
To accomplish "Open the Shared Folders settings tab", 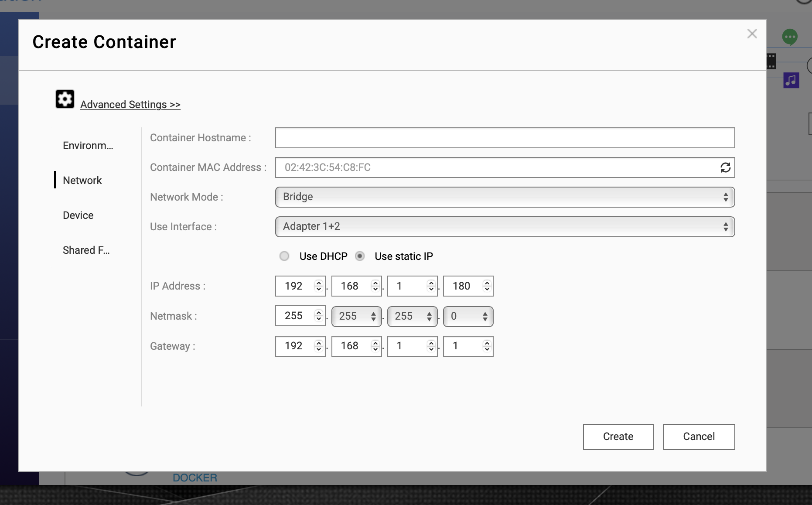I will [x=86, y=250].
